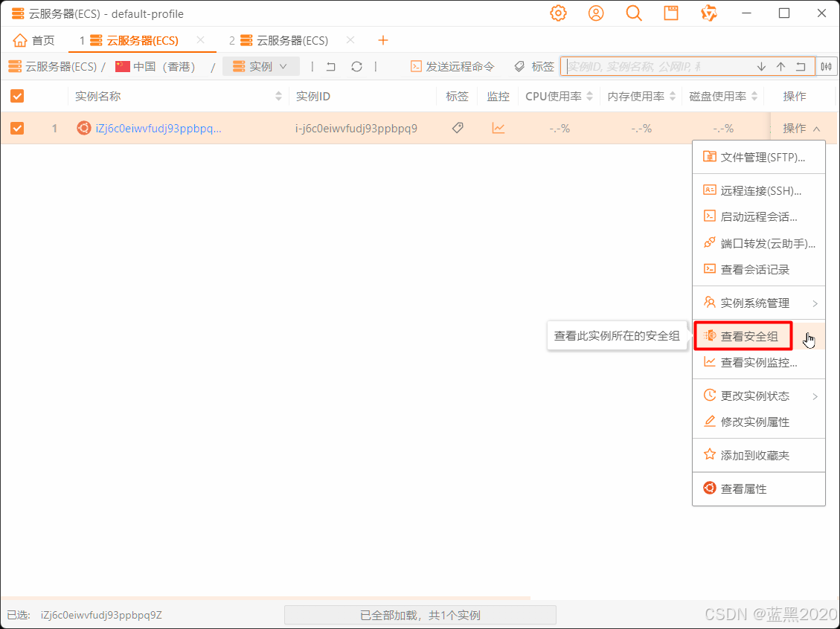Viewport: 840px width, 629px height.
Task: Choose 查看会话记录 menu item
Action: pos(759,269)
